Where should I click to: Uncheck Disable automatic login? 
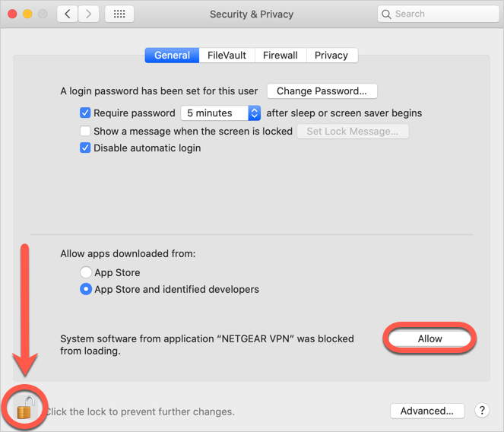click(x=85, y=148)
